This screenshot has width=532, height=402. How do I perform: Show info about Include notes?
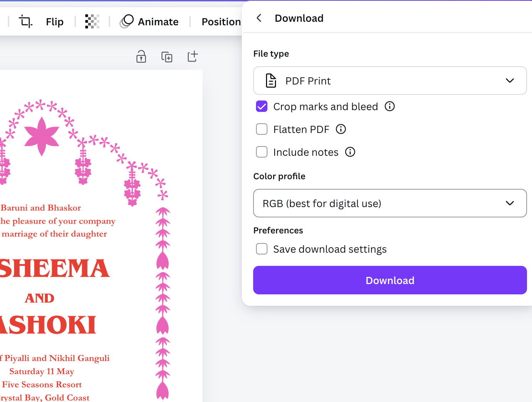click(350, 152)
